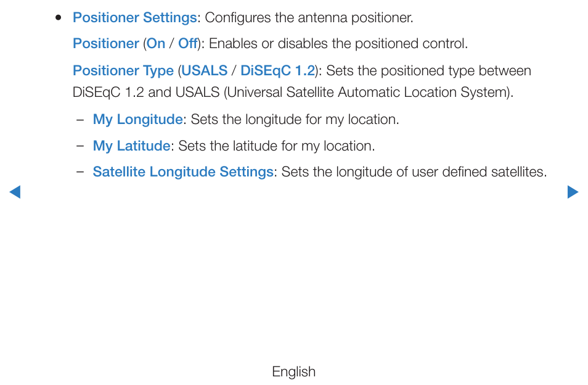
Task: Open the My Latitude entry
Action: coord(132,146)
